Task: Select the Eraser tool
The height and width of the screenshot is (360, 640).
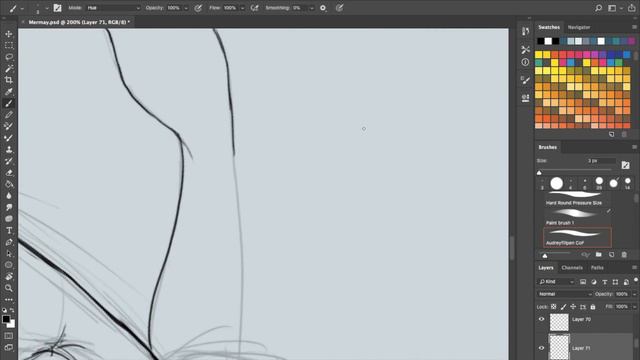Action: pos(9,173)
